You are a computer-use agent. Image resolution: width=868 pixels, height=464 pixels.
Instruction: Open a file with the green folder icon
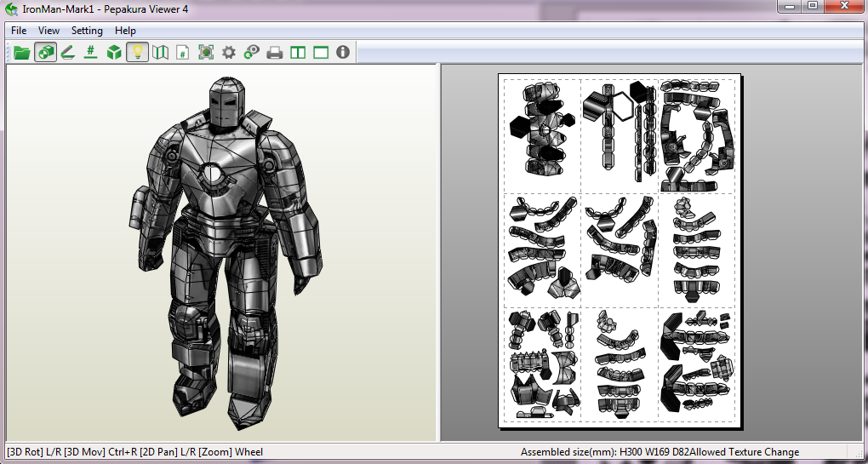coord(21,53)
